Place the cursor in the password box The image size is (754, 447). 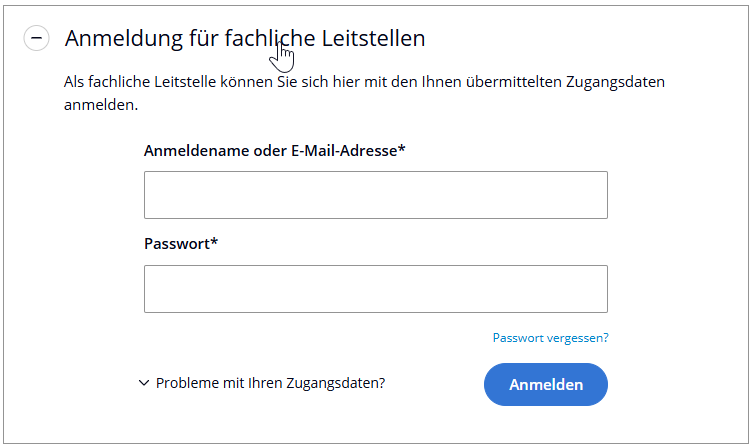pos(375,289)
